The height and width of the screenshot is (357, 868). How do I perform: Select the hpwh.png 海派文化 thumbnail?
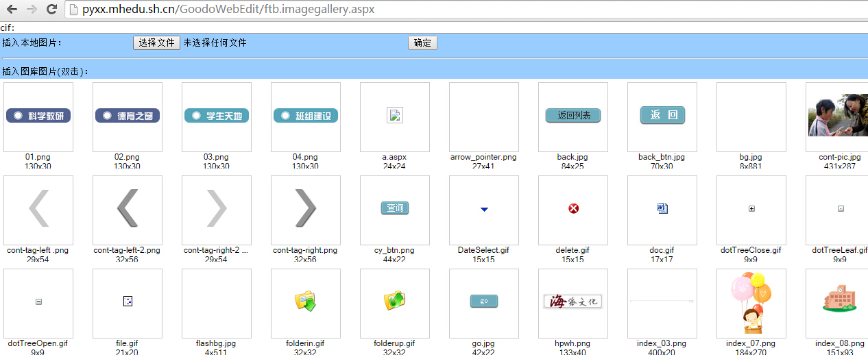573,301
